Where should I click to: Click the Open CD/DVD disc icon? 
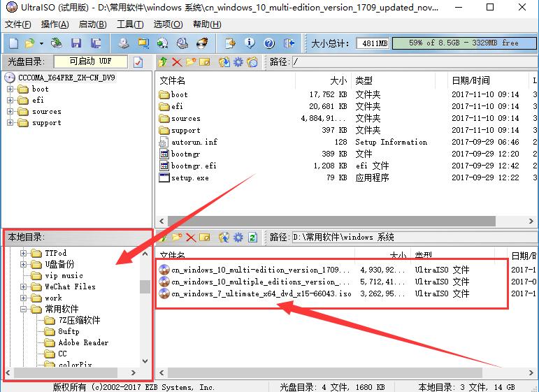57,43
